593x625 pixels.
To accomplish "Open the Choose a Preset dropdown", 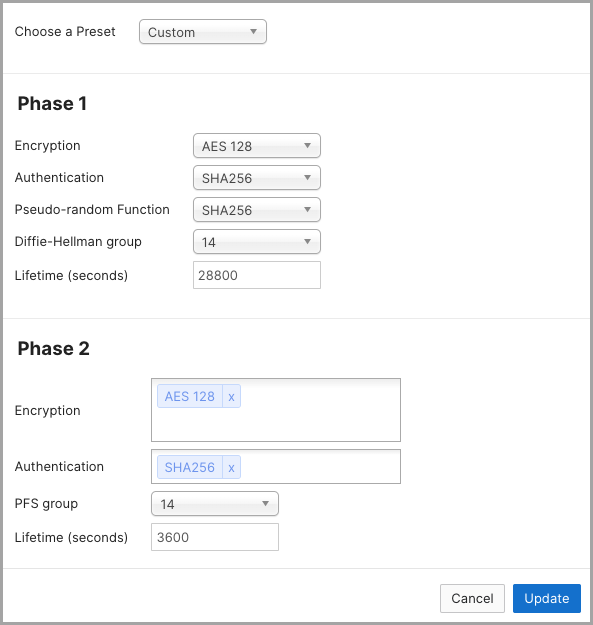I will point(203,32).
